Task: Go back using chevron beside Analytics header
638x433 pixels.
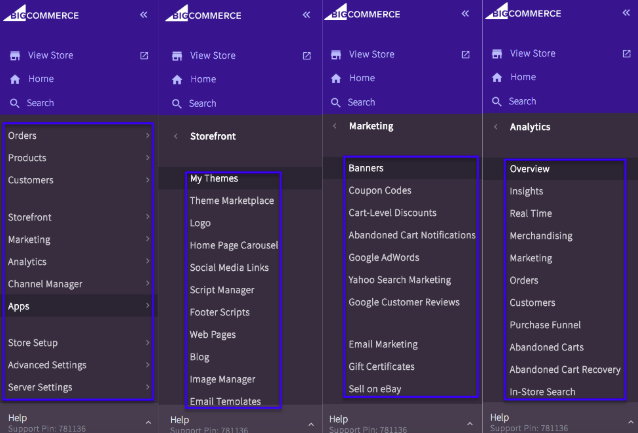Action: pos(496,127)
